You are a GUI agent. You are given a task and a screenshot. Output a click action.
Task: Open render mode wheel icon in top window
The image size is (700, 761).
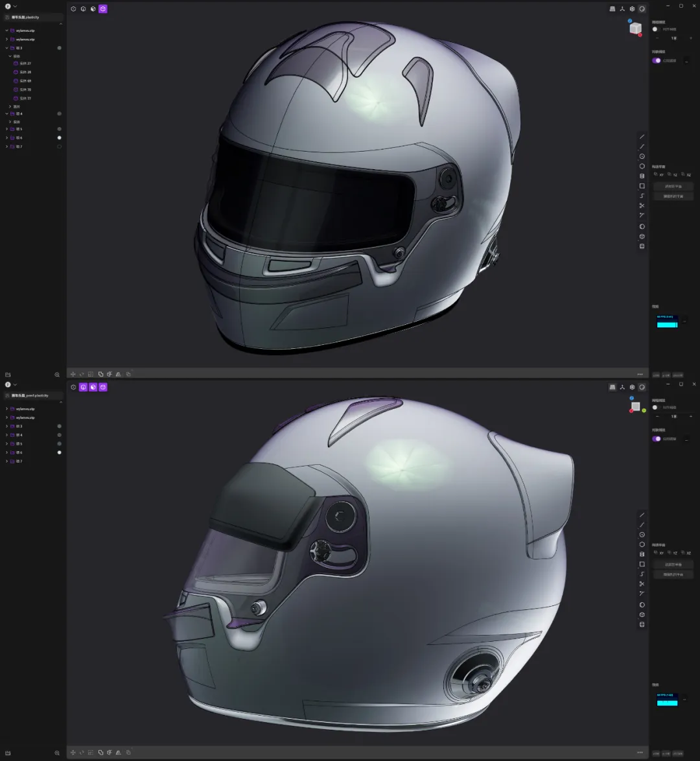[x=632, y=8]
